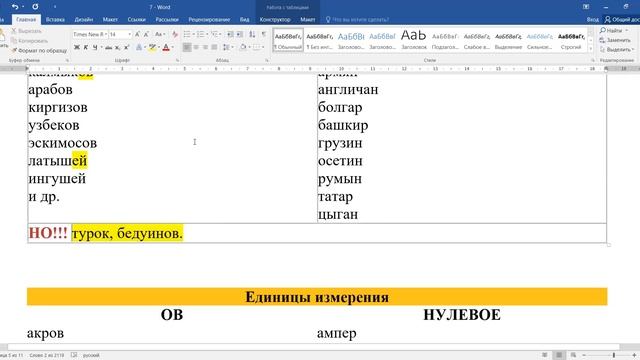Open the Шрифт font dialog launcher

pos(178,60)
